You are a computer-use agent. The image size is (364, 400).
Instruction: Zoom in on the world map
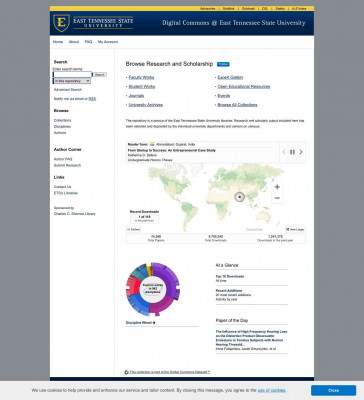pyautogui.click(x=277, y=187)
